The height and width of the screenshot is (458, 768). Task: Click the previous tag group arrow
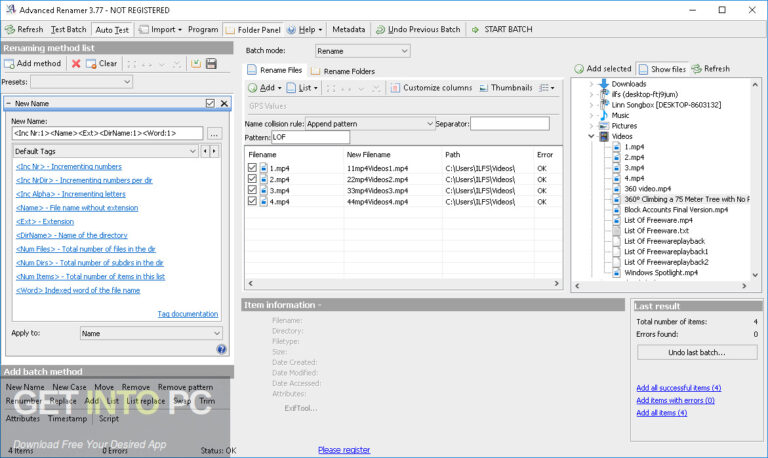(x=205, y=151)
